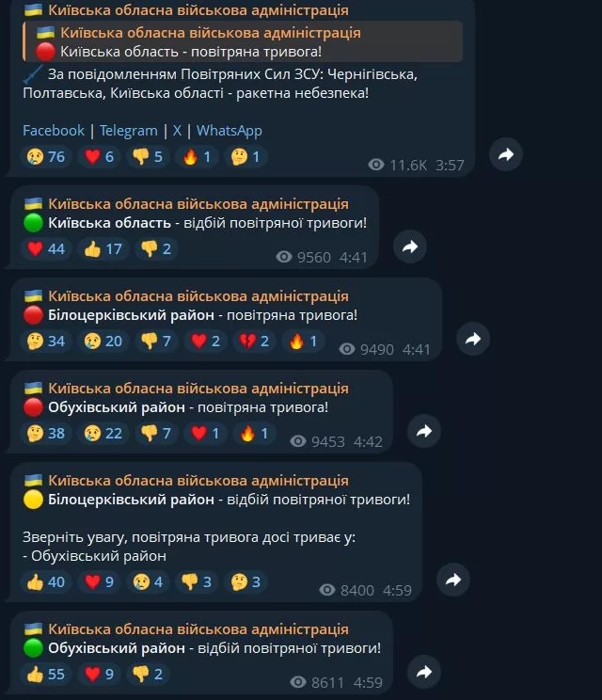Forward the 3:57 rocket danger message

tap(506, 155)
